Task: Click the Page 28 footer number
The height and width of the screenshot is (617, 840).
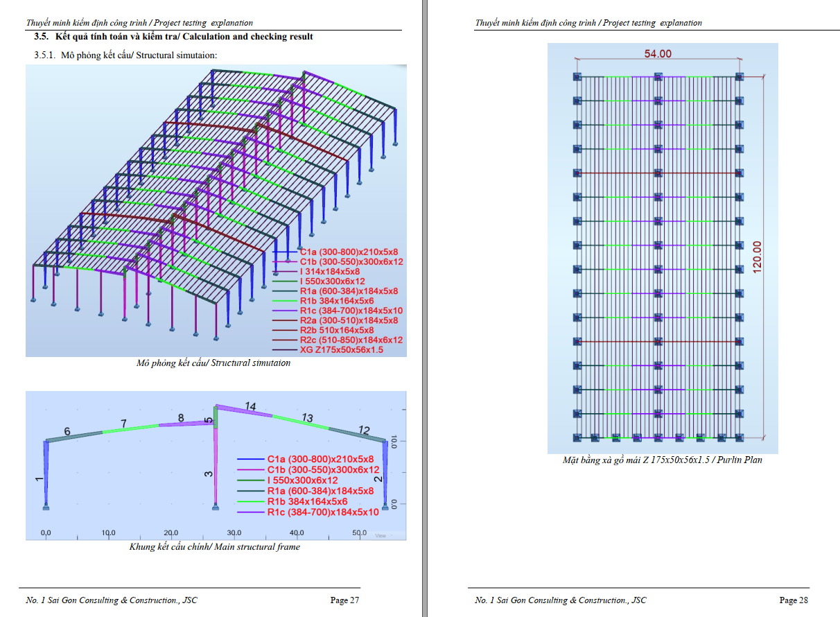Action: pos(794,600)
